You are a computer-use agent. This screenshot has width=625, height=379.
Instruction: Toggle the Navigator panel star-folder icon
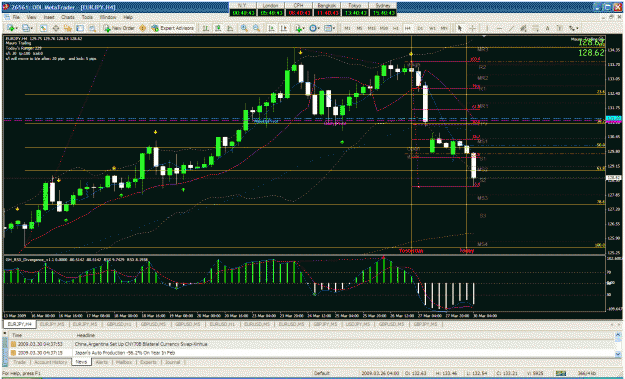coord(68,28)
